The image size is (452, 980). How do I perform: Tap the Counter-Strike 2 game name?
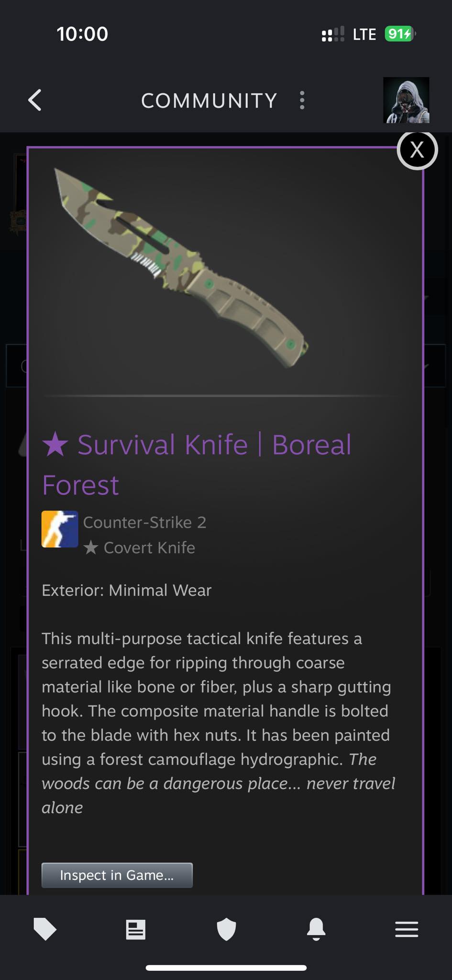point(145,522)
